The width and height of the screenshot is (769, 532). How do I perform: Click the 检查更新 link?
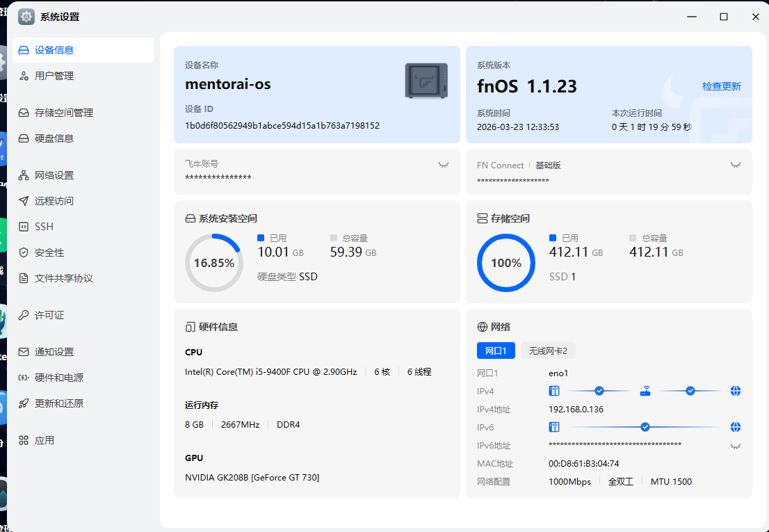721,86
